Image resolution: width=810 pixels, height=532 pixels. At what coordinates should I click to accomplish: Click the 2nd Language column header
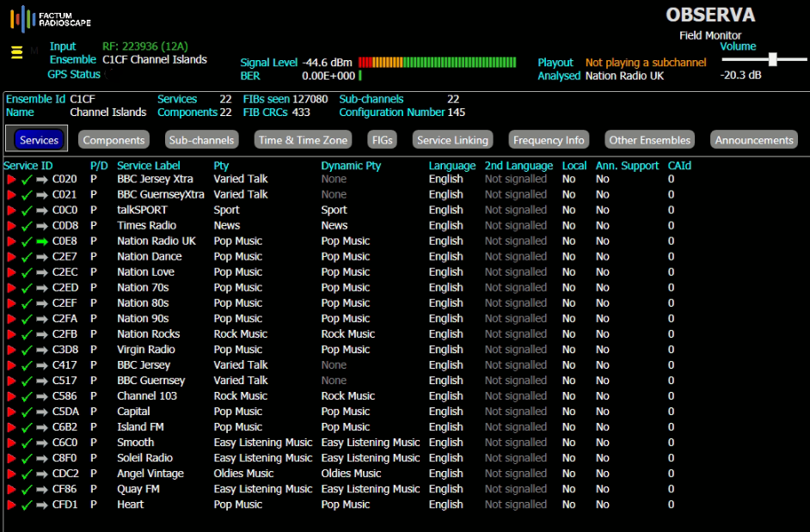(519, 166)
